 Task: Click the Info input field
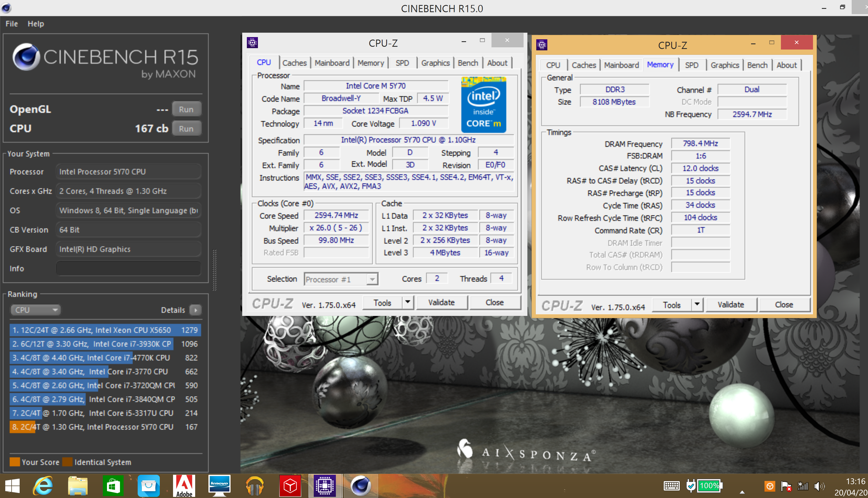[x=129, y=268]
